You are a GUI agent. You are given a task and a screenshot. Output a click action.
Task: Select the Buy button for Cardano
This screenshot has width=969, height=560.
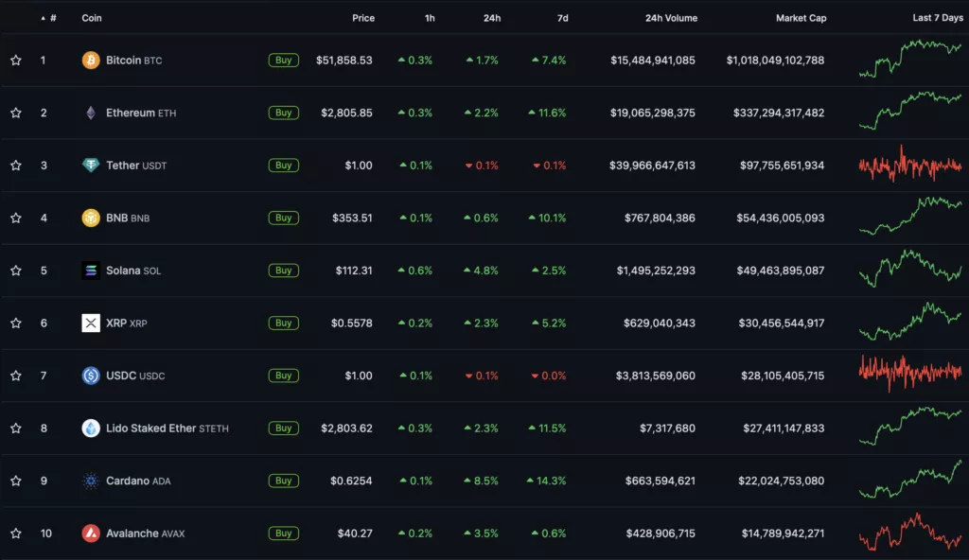click(284, 481)
